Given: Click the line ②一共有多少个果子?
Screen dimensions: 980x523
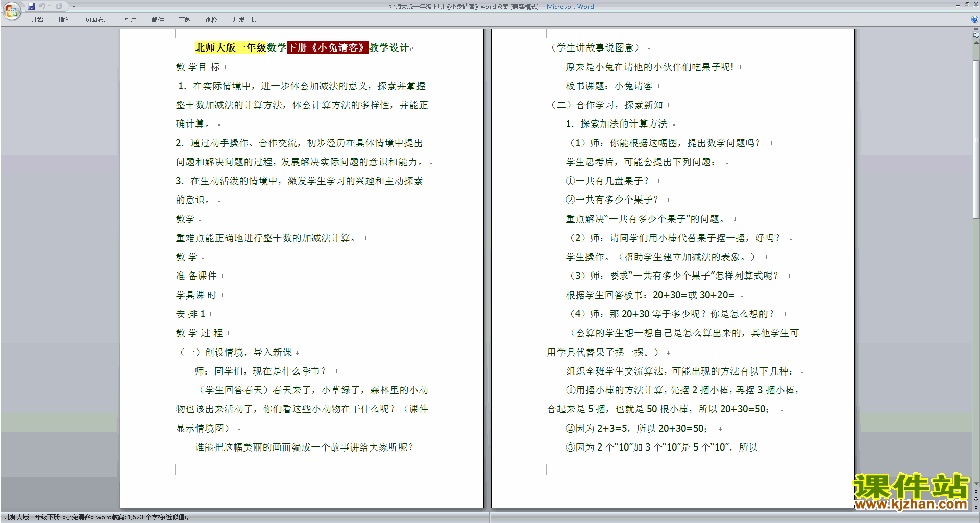Looking at the screenshot, I should point(612,200).
